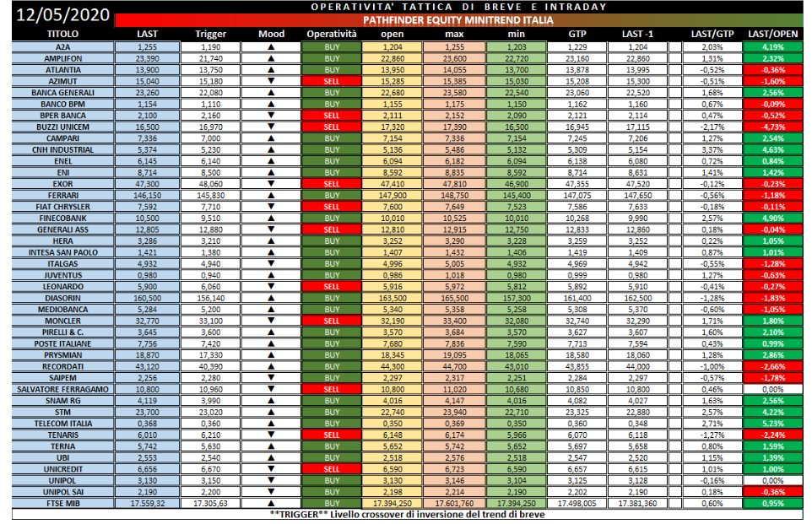Click the -4,73% cell for BUZZI UNICEM
The height and width of the screenshot is (524, 812).
772,127
